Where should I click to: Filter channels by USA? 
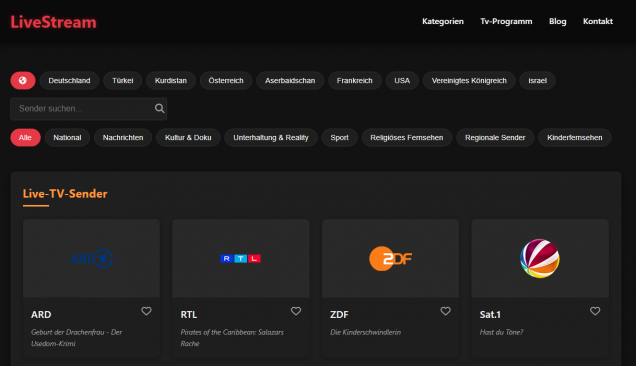point(402,80)
